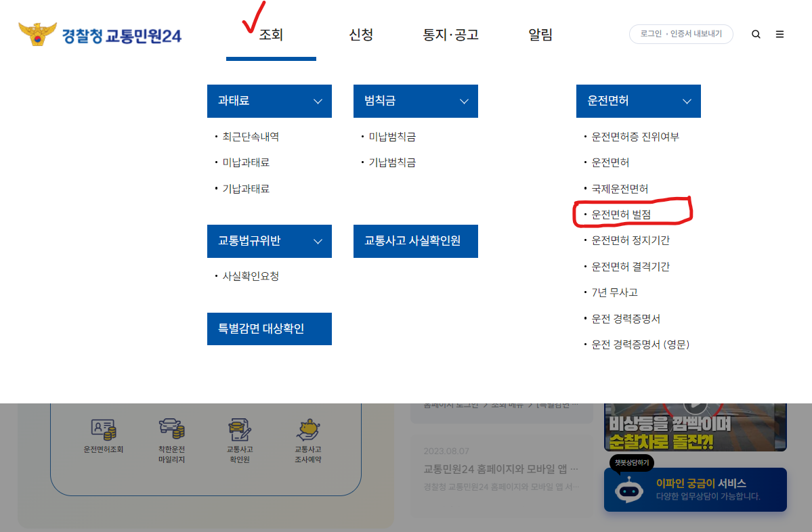The image size is (812, 532).
Task: Open 운전면허 벌점 link
Action: point(621,215)
